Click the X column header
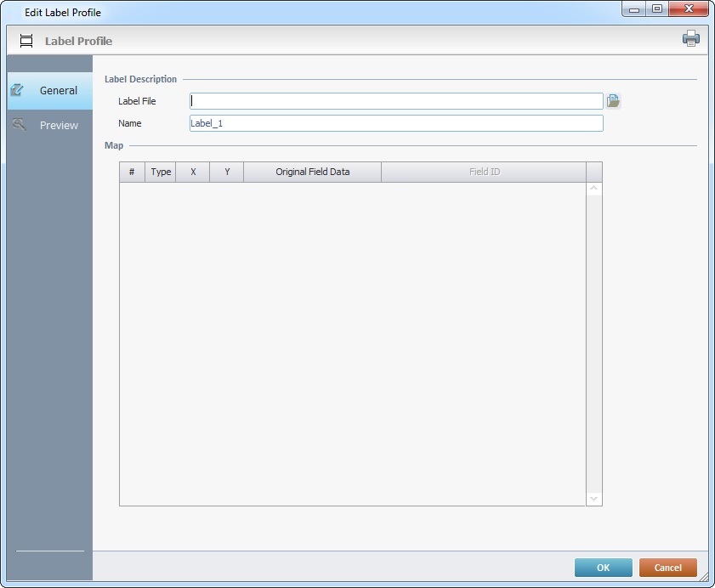The image size is (715, 588). click(193, 172)
